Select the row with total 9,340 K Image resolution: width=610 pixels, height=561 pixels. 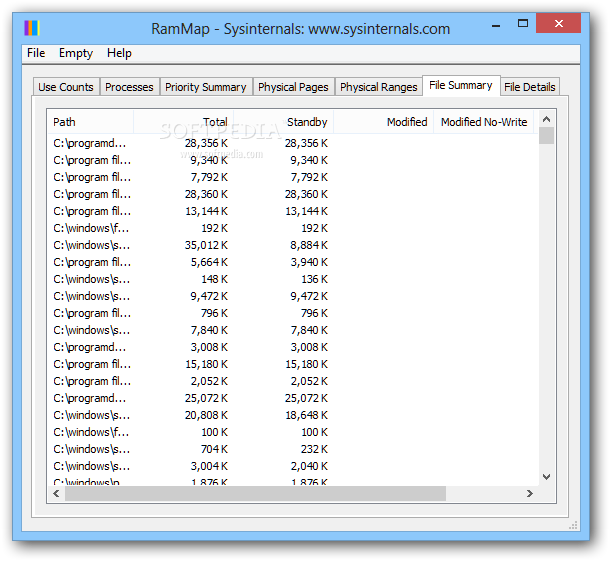coord(293,160)
